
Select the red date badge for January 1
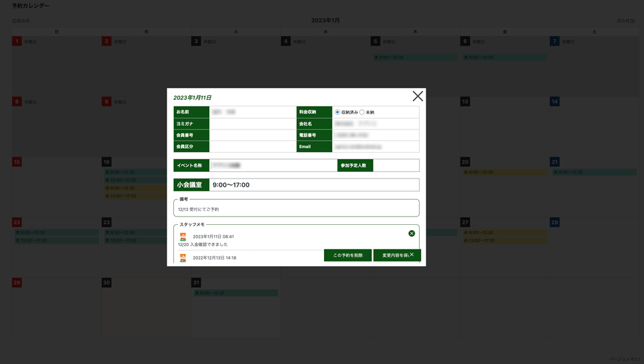pos(17,41)
